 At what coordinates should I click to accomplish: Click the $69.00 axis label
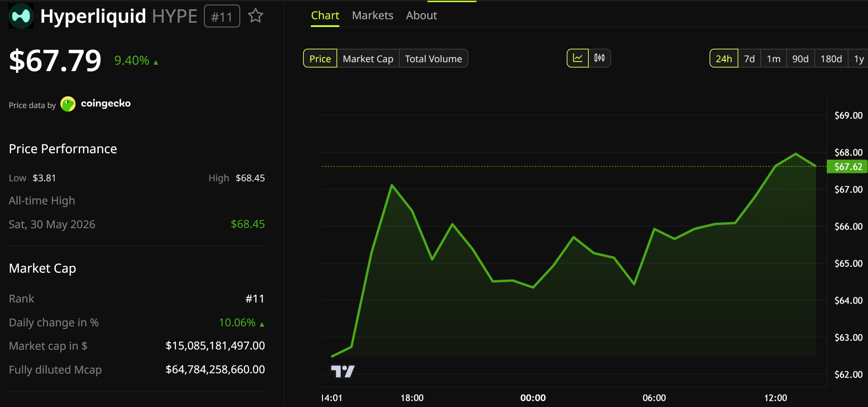click(x=848, y=115)
